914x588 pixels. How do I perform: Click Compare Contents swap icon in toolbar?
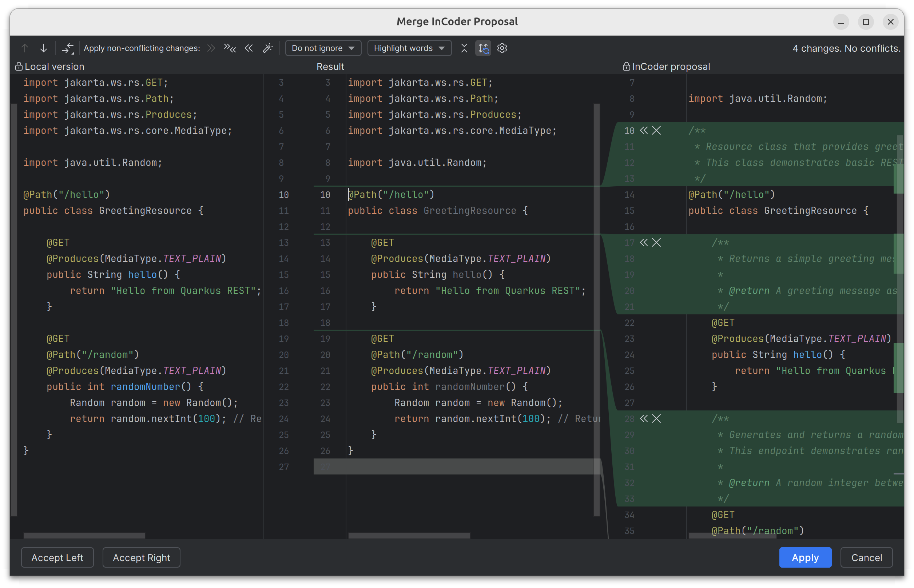pyautogui.click(x=68, y=48)
